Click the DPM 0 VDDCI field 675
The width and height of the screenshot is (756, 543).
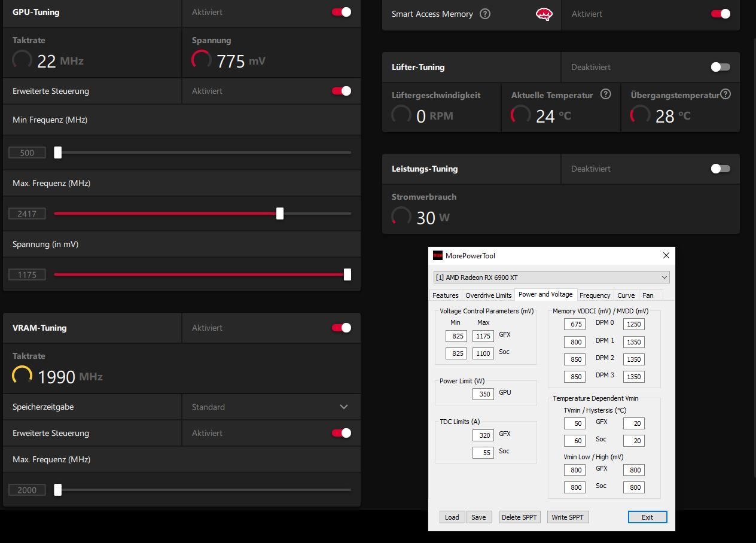[x=574, y=324]
